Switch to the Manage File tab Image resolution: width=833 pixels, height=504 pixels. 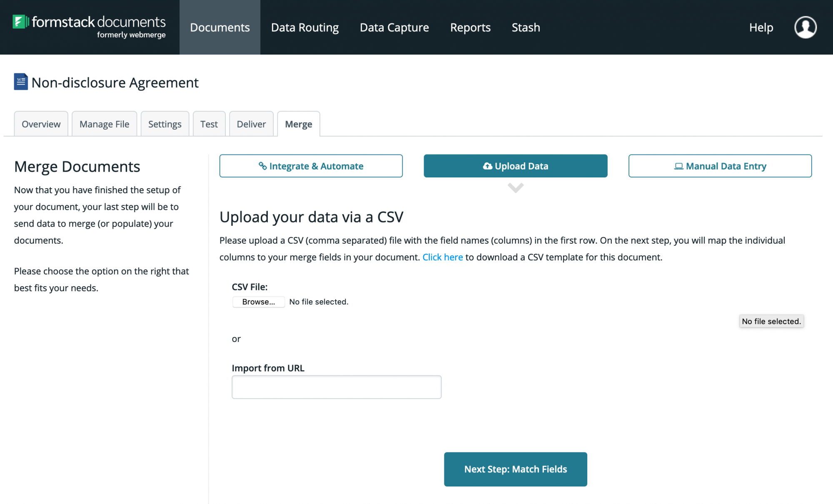[104, 124]
